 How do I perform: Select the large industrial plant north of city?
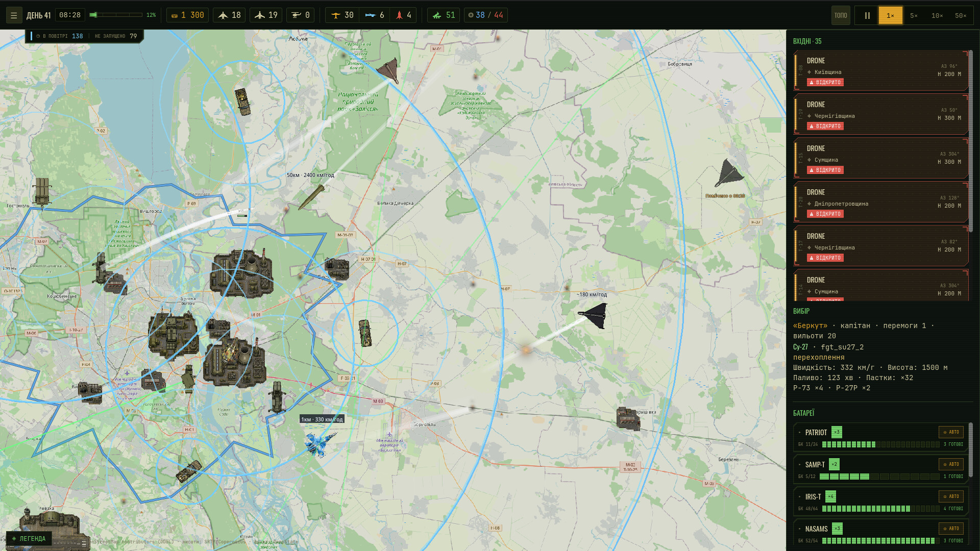tap(241, 272)
